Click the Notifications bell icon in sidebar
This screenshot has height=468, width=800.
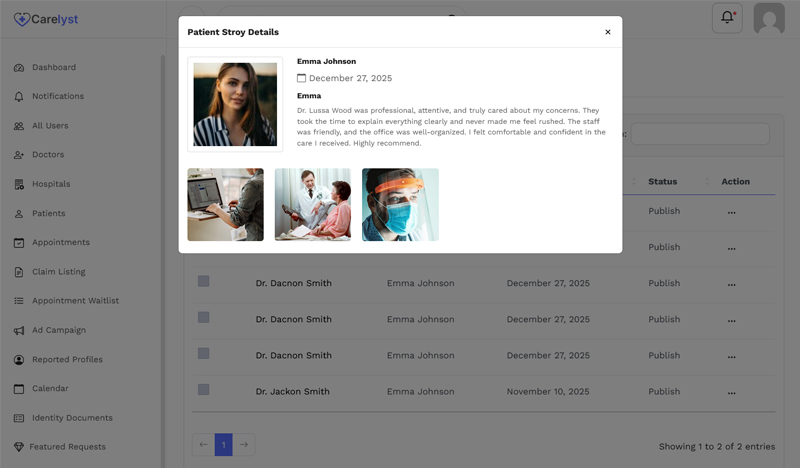(19, 96)
